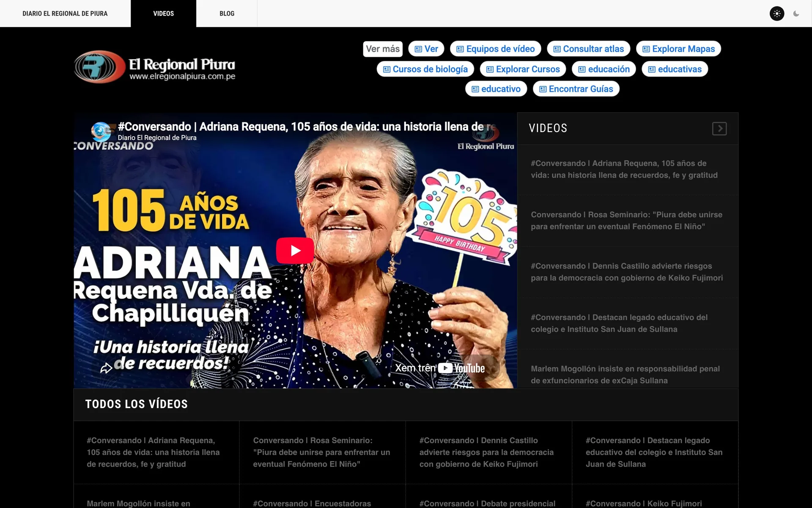Open grid card Rosa Seminario Piura debe unirse
812x508 pixels.
[x=323, y=452]
